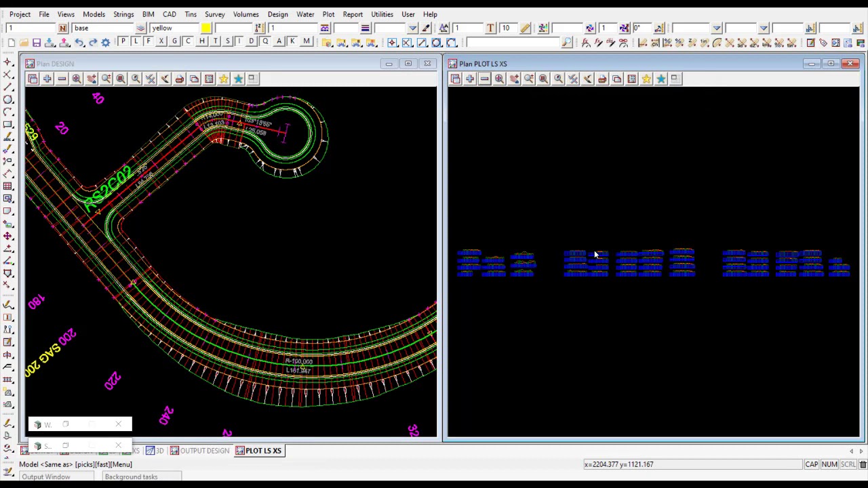
Task: Click the yellow colour swatch
Action: [x=205, y=28]
